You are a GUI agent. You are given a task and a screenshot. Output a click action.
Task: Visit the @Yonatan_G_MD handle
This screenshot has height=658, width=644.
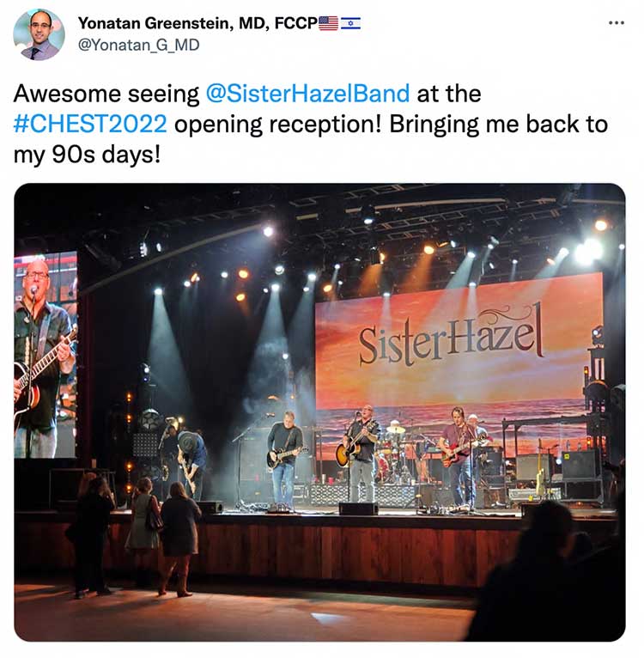138,45
